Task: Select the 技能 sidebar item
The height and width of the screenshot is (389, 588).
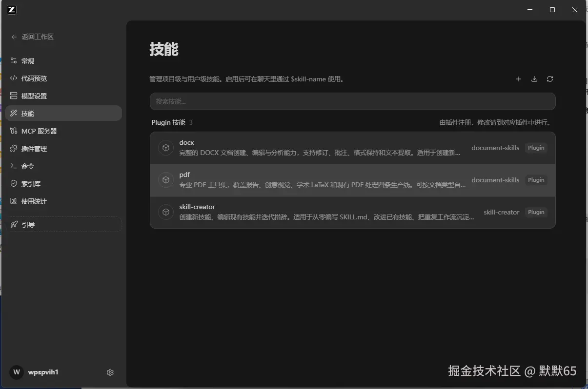Action: 63,114
